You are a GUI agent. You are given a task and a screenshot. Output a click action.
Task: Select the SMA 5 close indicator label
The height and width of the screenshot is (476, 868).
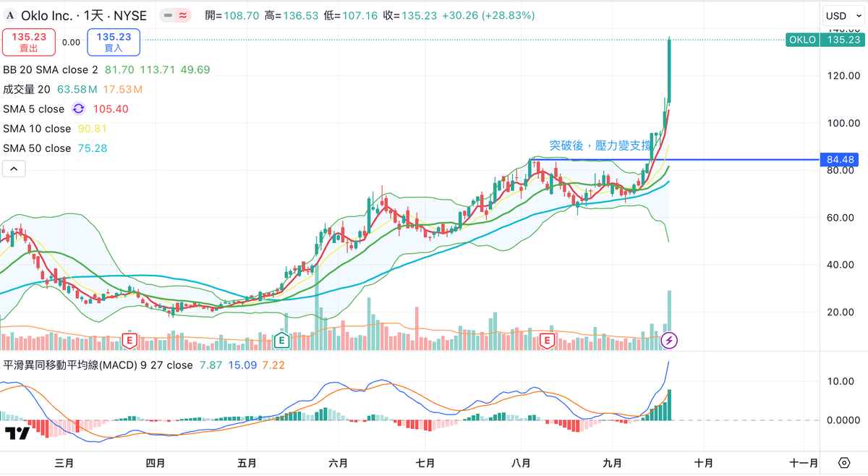click(x=34, y=109)
